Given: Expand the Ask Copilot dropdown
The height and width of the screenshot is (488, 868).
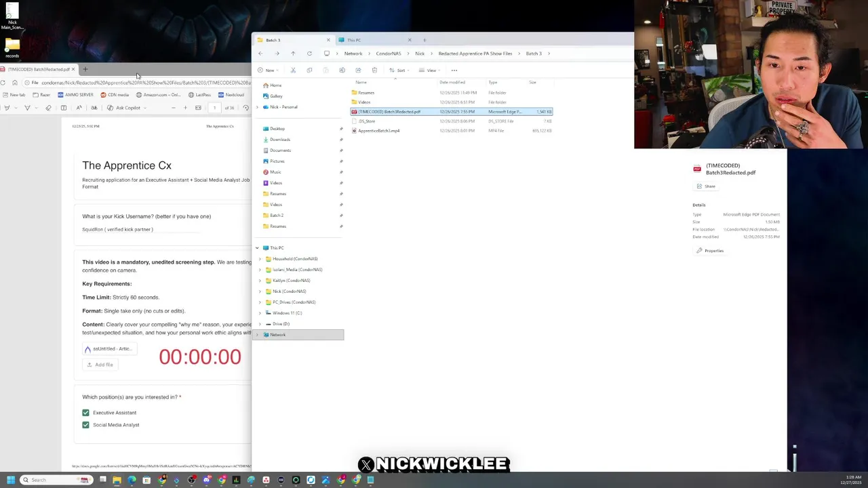Looking at the screenshot, I should pos(144,108).
